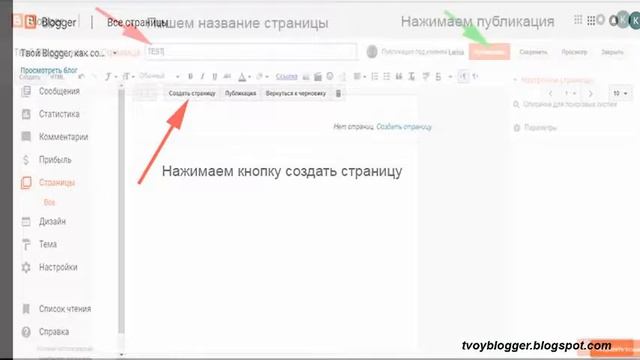Go to next page with right chevron

coord(591,93)
